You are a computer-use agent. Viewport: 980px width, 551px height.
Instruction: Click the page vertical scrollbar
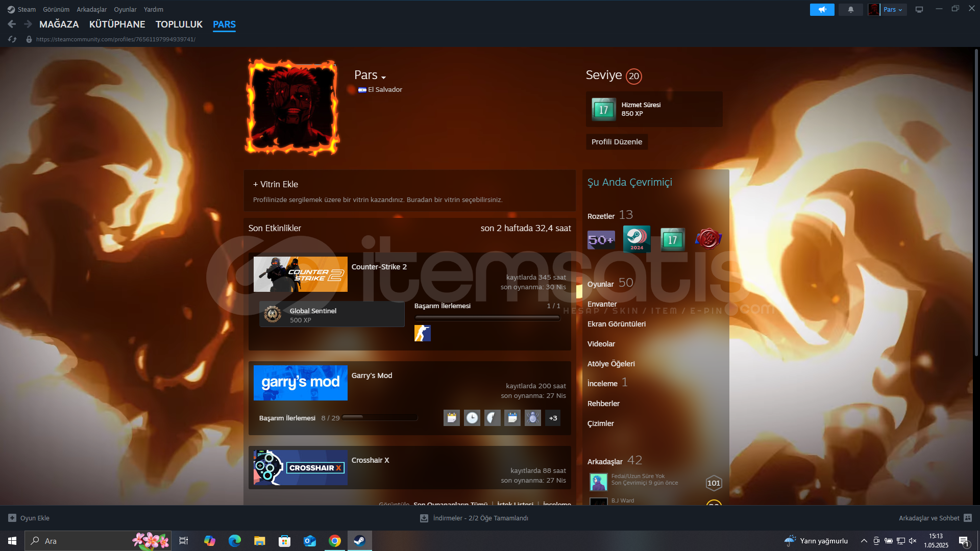pyautogui.click(x=976, y=203)
